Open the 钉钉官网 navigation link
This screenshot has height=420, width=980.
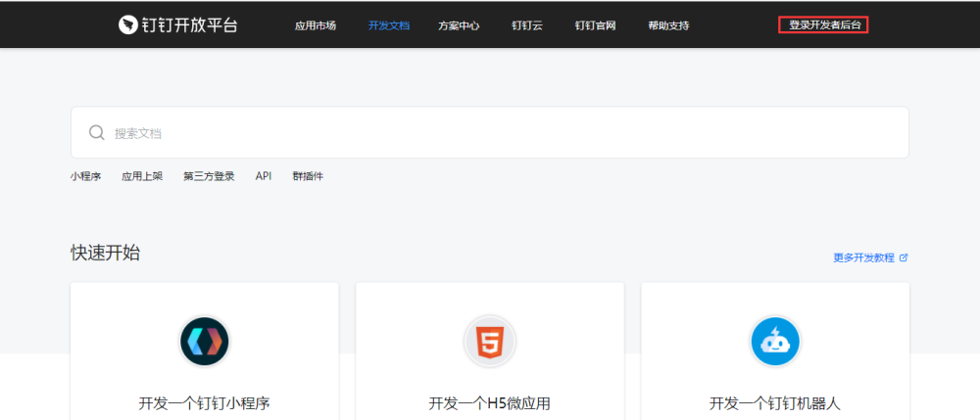(x=595, y=25)
